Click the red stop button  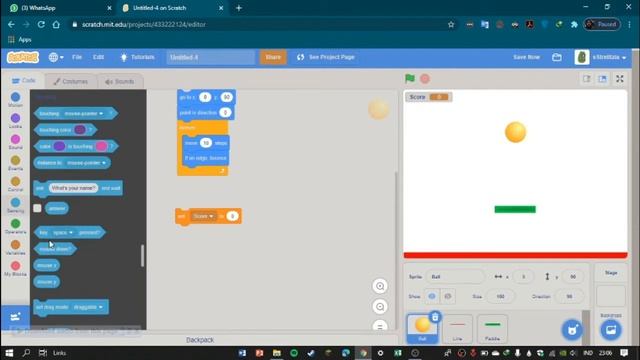pyautogui.click(x=425, y=79)
